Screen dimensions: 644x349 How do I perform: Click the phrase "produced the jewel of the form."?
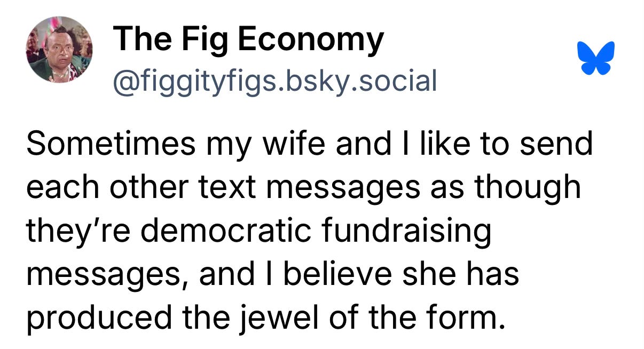tap(265, 319)
